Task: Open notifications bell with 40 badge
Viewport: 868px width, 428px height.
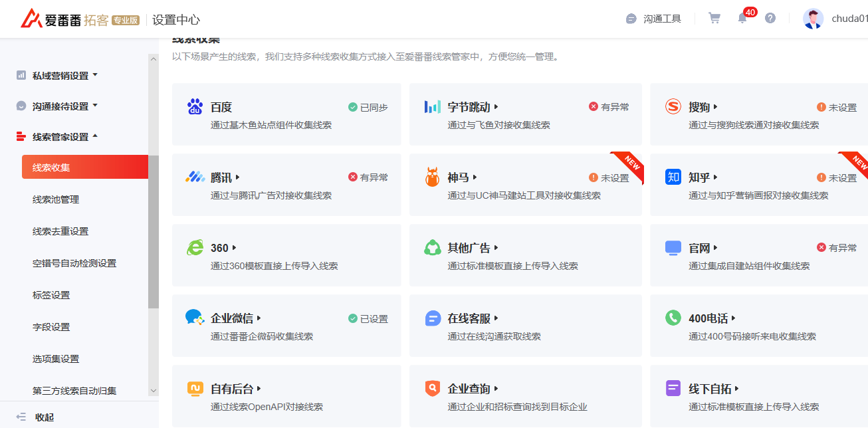Action: [x=743, y=18]
